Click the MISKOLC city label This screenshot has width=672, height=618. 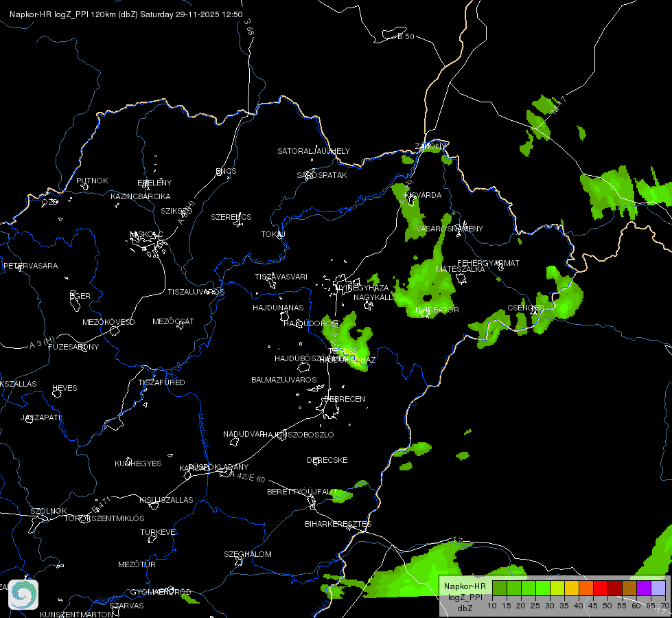[x=147, y=234]
